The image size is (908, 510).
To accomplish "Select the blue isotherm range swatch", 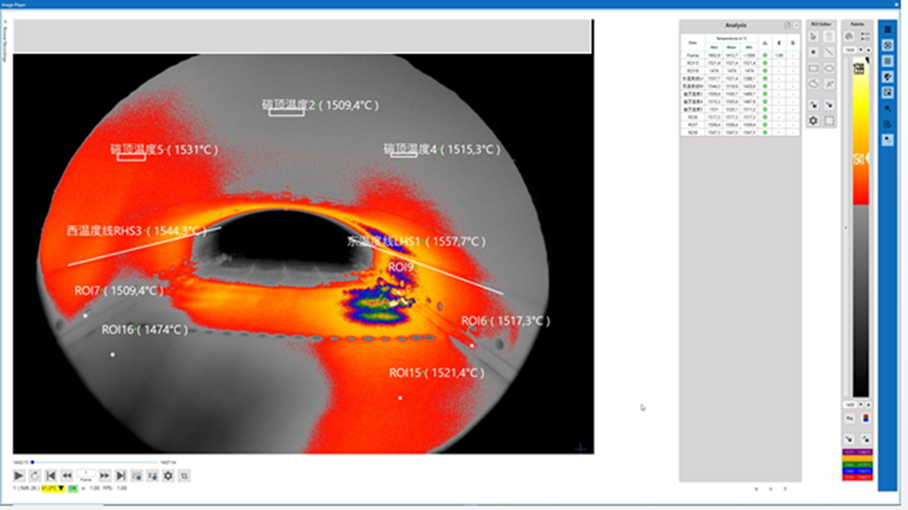I will [x=858, y=471].
